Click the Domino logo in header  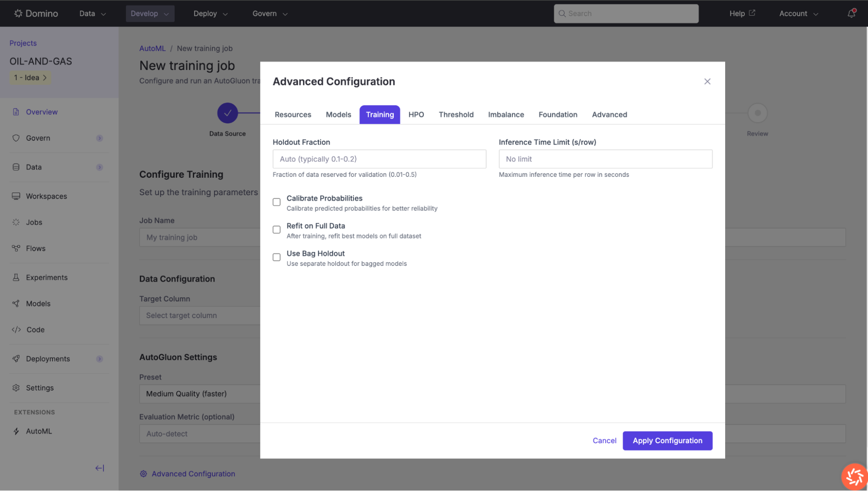click(36, 13)
